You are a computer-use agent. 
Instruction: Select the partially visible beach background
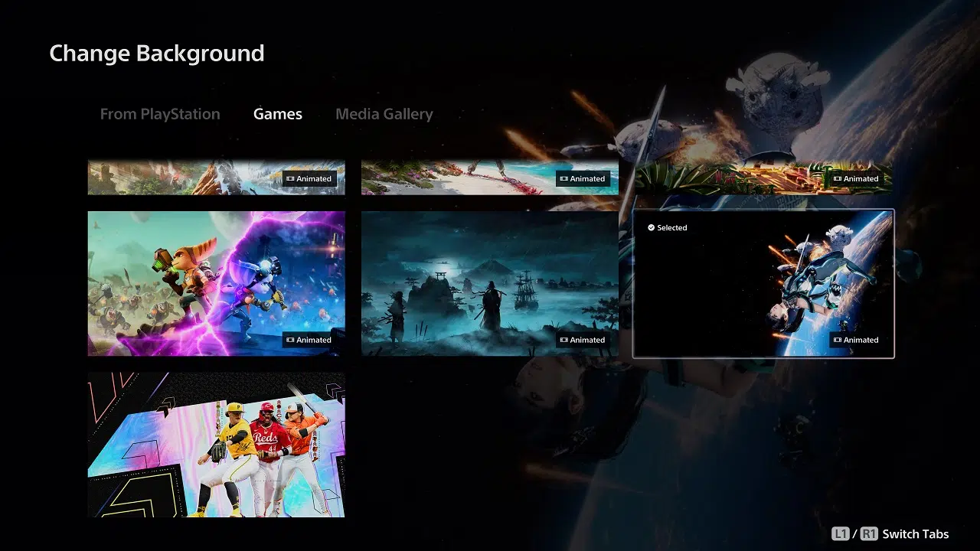[490, 178]
